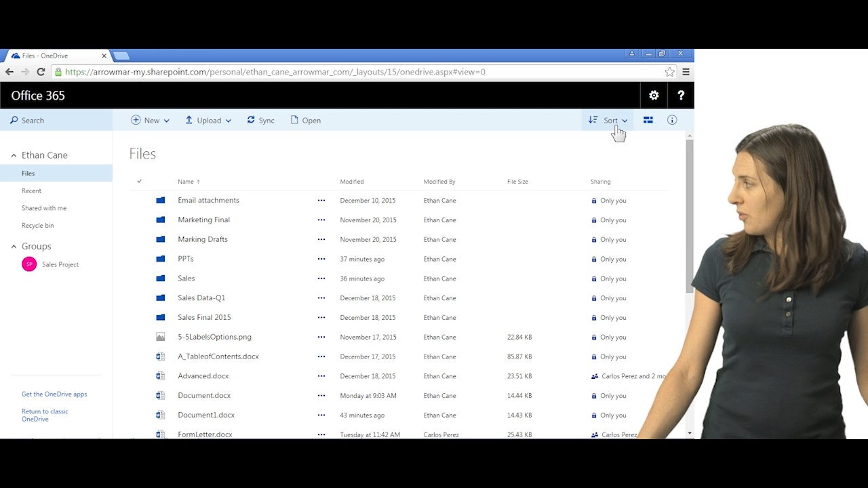Sort by the Modified By column header

pos(439,182)
